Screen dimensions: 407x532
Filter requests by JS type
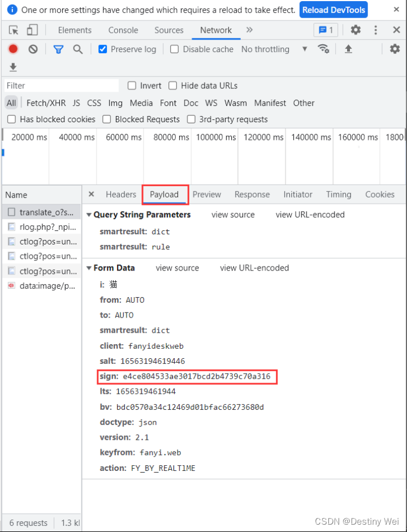click(x=76, y=103)
